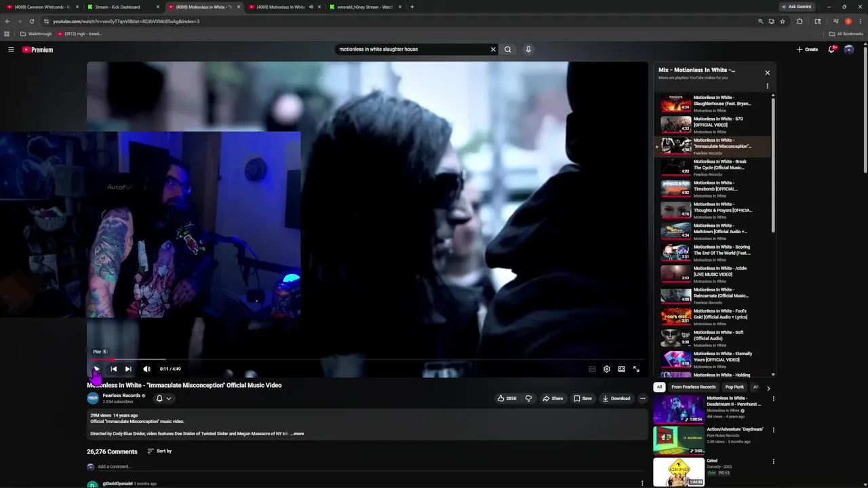
Task: Play Timebomb from the Mix playlist
Action: coord(714,188)
